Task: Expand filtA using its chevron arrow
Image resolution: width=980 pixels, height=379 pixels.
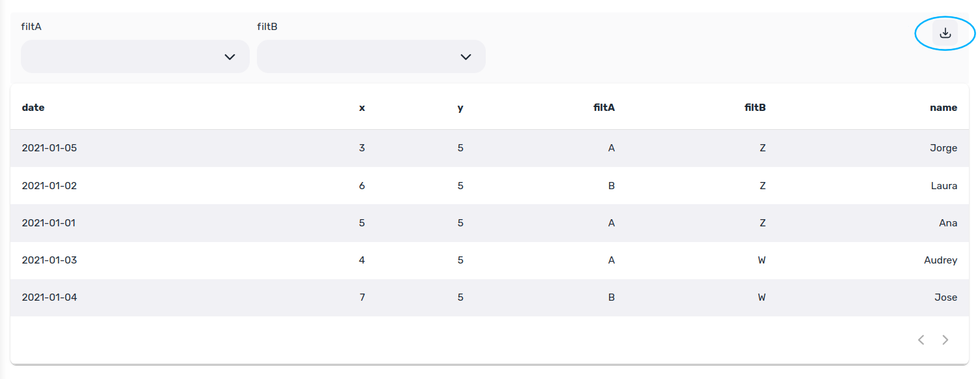Action: (230, 57)
